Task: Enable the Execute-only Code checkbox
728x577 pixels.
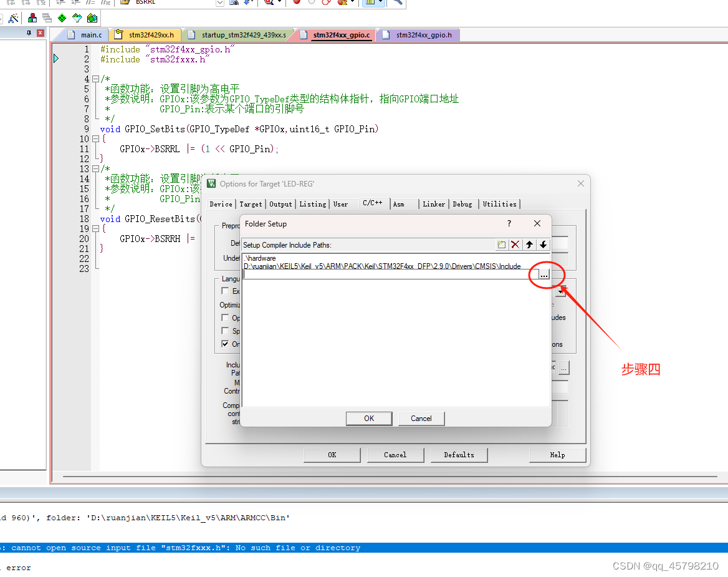Action: [x=224, y=291]
